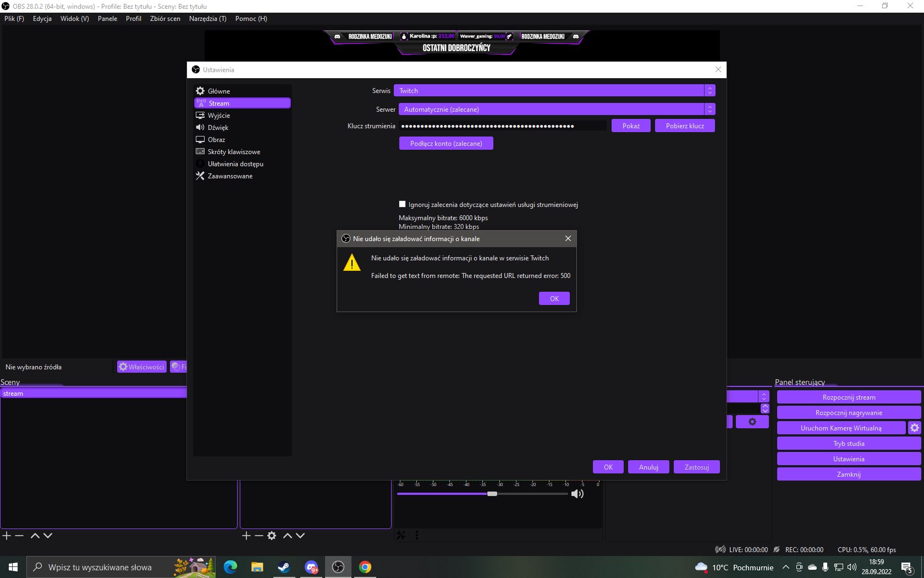Click into the Klucz strumienia field
Image resolution: width=924 pixels, height=578 pixels.
click(503, 126)
